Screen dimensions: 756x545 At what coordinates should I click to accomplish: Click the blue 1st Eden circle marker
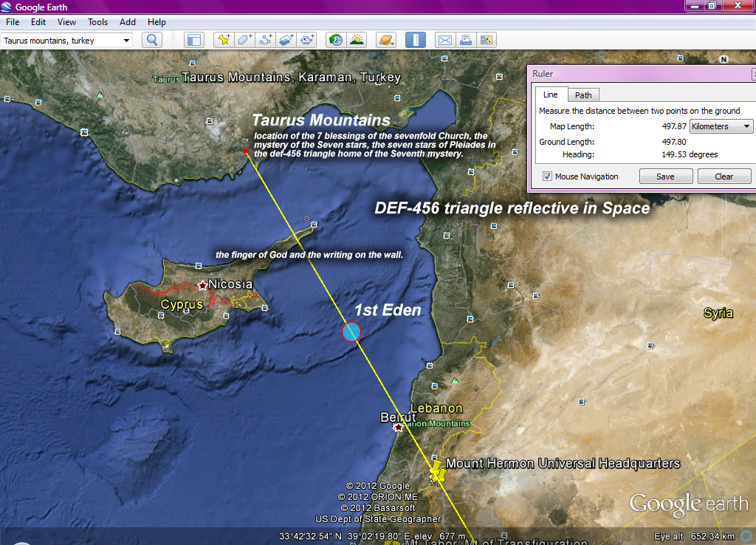click(x=351, y=332)
